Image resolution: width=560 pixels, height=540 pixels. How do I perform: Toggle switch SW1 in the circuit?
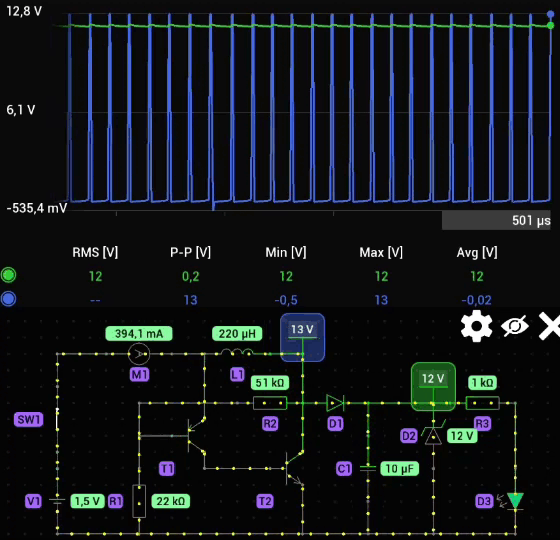(x=57, y=419)
